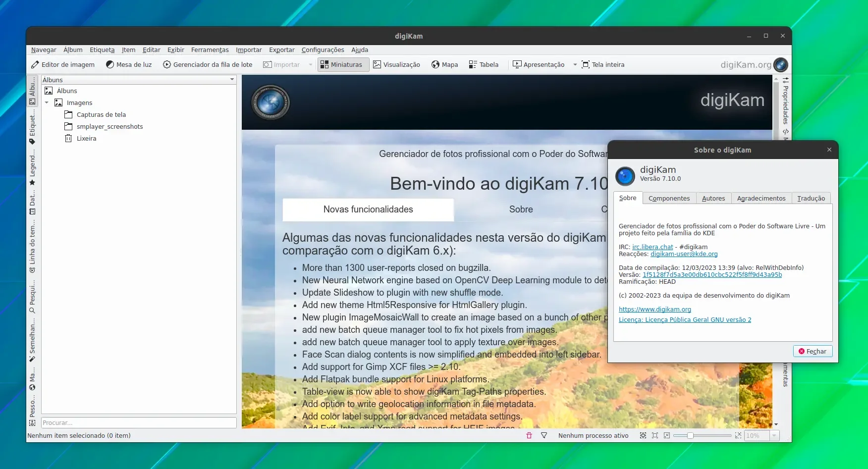868x469 pixels.
Task: Toggle Visualização preview mode
Action: (396, 65)
